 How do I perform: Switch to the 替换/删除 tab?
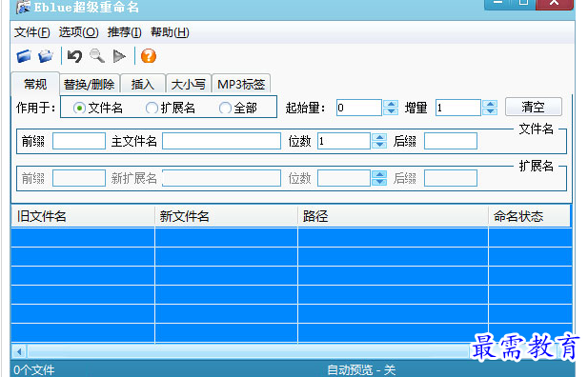[90, 84]
